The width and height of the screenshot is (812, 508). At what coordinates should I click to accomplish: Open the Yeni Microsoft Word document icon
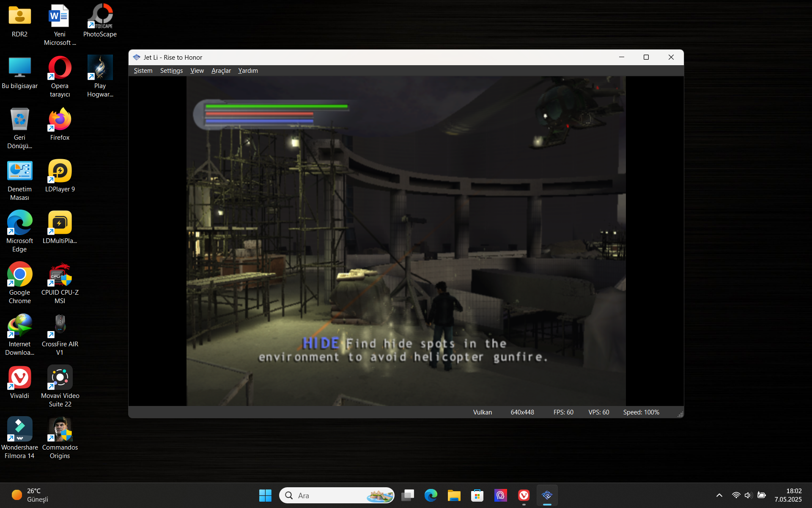[x=60, y=25]
